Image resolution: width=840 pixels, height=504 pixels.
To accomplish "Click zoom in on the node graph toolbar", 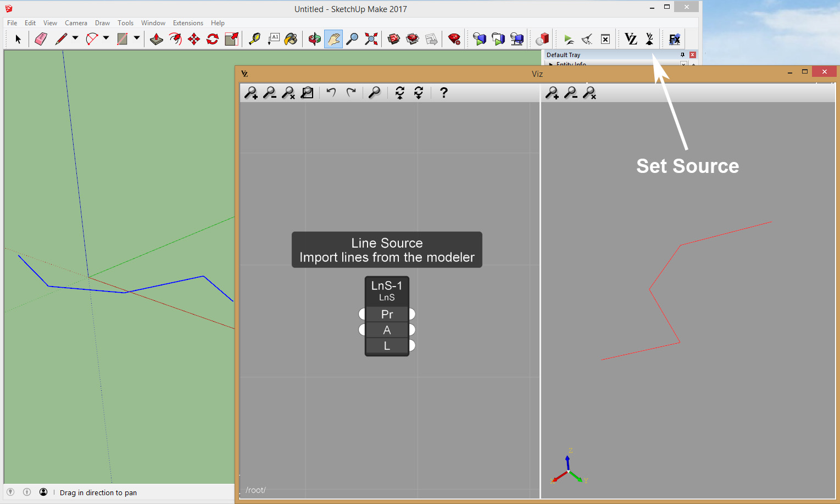I will (251, 93).
